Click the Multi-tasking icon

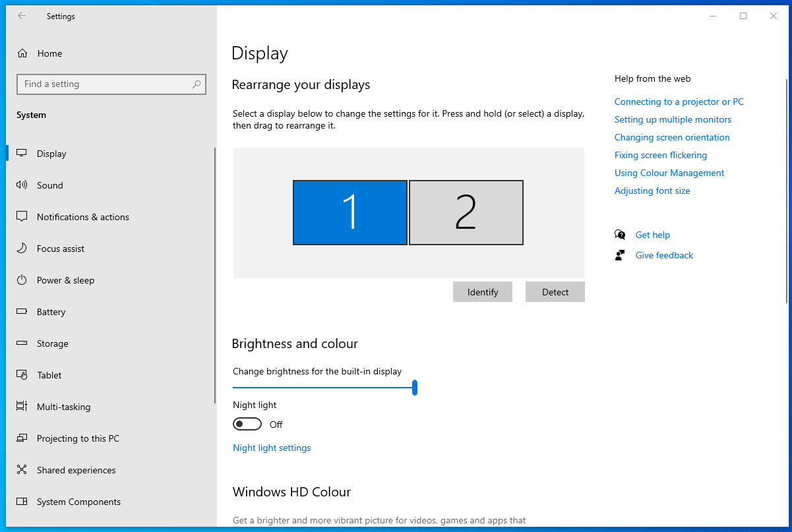[x=22, y=407]
